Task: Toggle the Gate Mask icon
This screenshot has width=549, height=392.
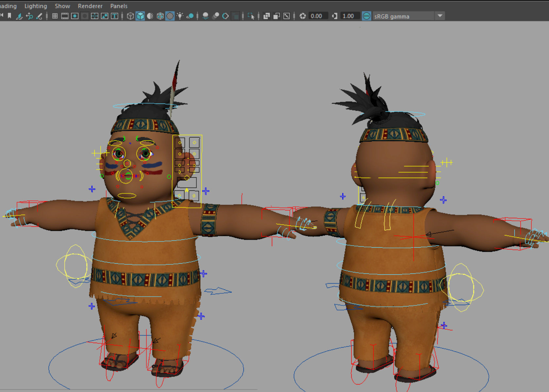Action: click(85, 16)
